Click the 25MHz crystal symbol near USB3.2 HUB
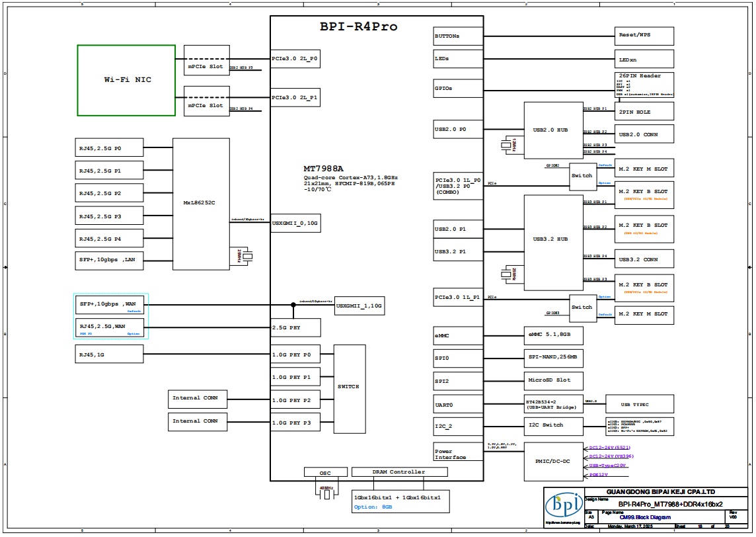This screenshot has width=756, height=537. 506,274
